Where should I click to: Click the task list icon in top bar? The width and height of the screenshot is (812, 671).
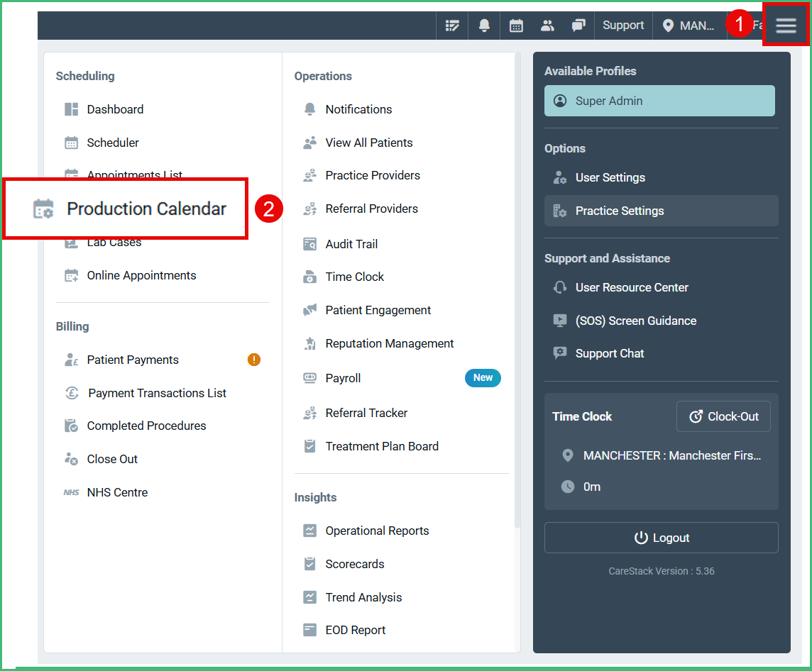(x=452, y=26)
